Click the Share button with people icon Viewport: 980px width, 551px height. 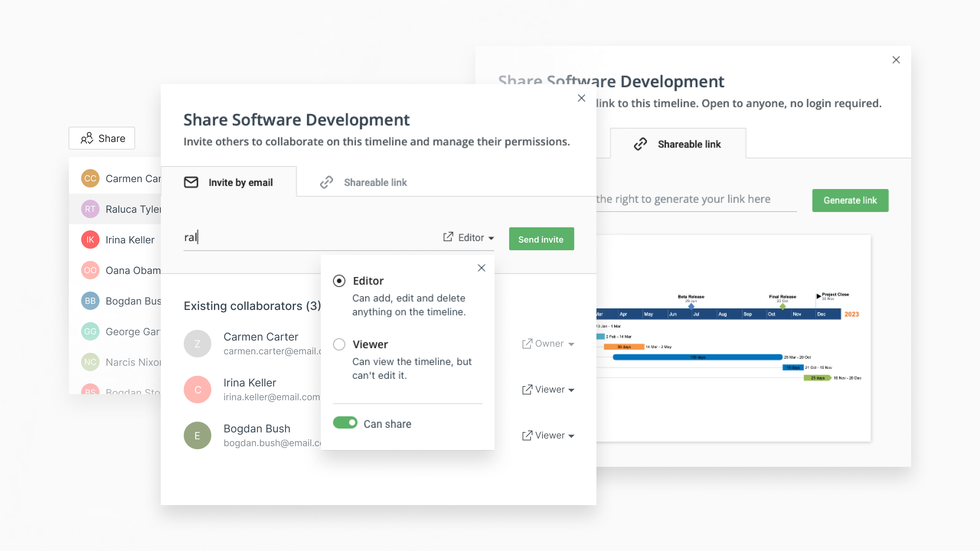pos(101,138)
